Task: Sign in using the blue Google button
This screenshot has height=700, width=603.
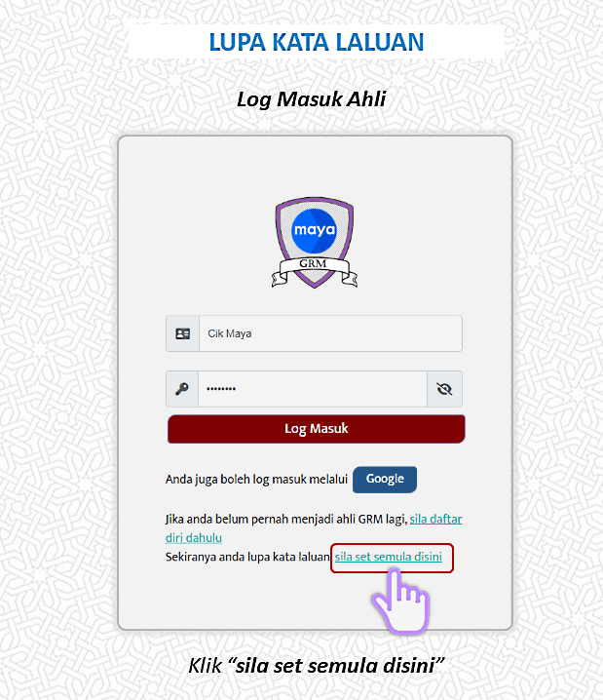Action: click(385, 480)
